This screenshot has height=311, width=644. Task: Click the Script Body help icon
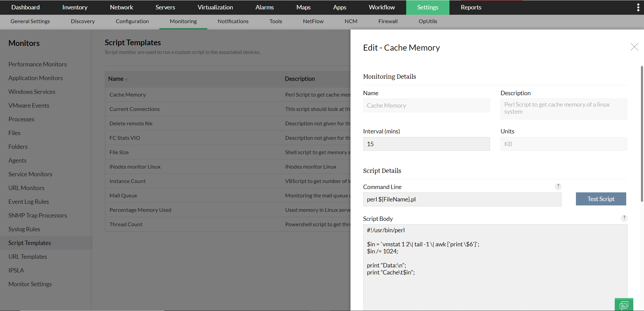click(x=624, y=218)
